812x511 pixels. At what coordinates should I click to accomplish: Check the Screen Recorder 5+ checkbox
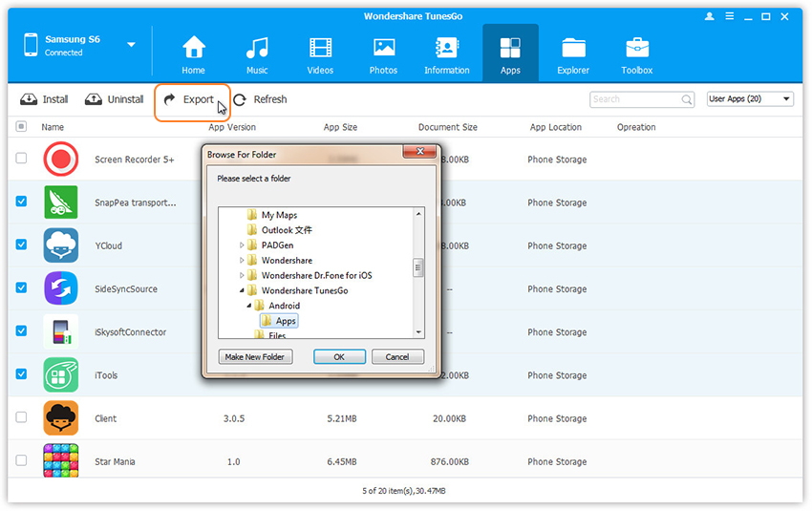click(x=21, y=159)
